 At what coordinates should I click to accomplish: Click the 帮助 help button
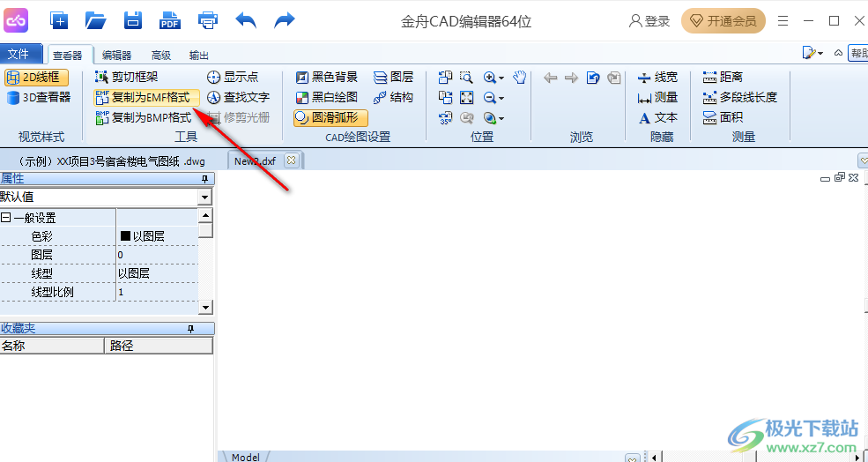tap(858, 53)
